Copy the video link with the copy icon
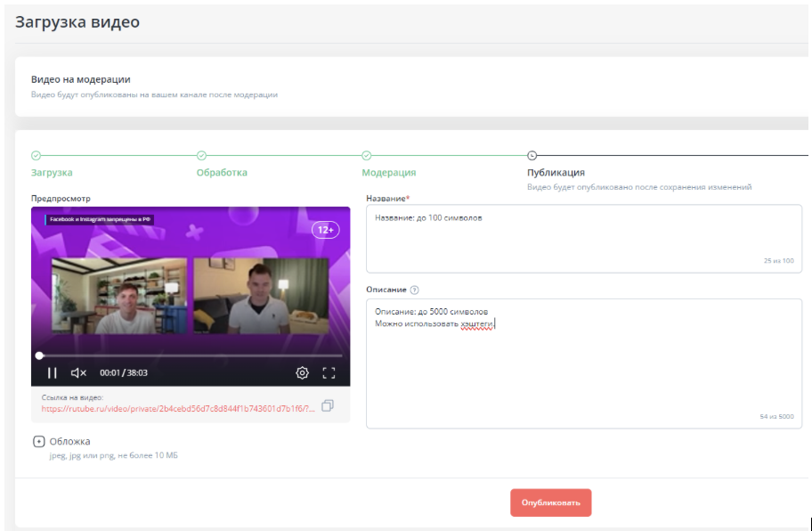This screenshot has height=531, width=812. click(x=328, y=405)
